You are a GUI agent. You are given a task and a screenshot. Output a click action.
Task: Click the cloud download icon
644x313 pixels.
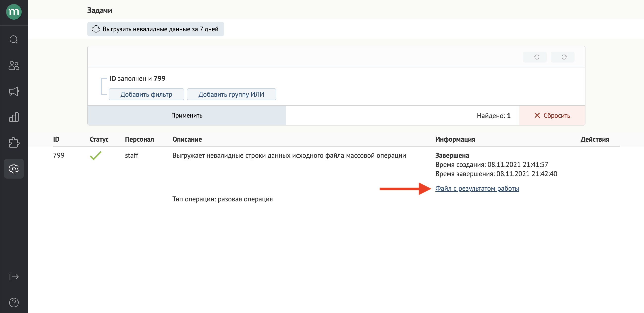tap(96, 29)
